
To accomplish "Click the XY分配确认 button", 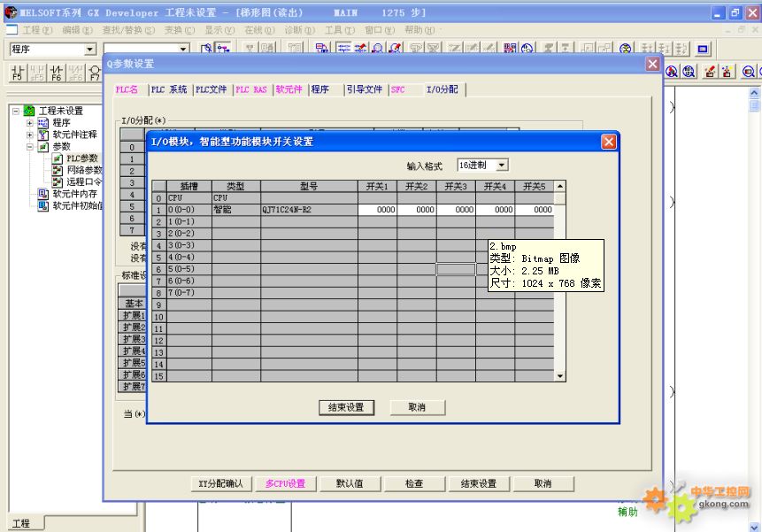I will (x=220, y=483).
